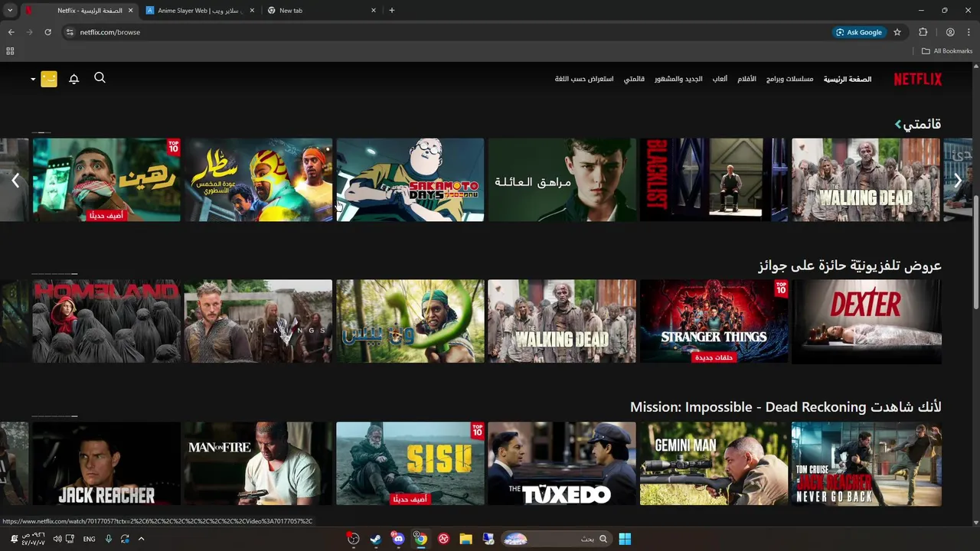
Task: Close the New tab browser tab
Action: [374, 11]
